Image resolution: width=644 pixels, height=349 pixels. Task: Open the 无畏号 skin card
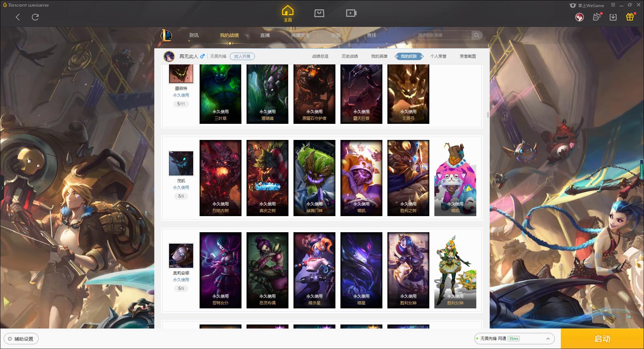(408, 94)
